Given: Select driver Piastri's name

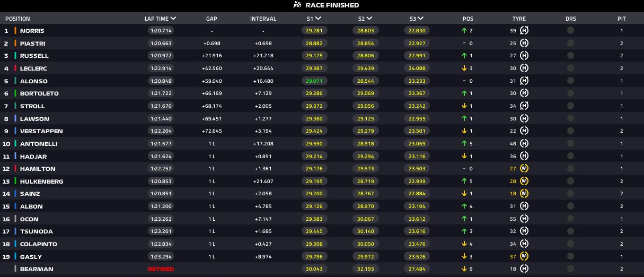Looking at the screenshot, I should [32, 44].
